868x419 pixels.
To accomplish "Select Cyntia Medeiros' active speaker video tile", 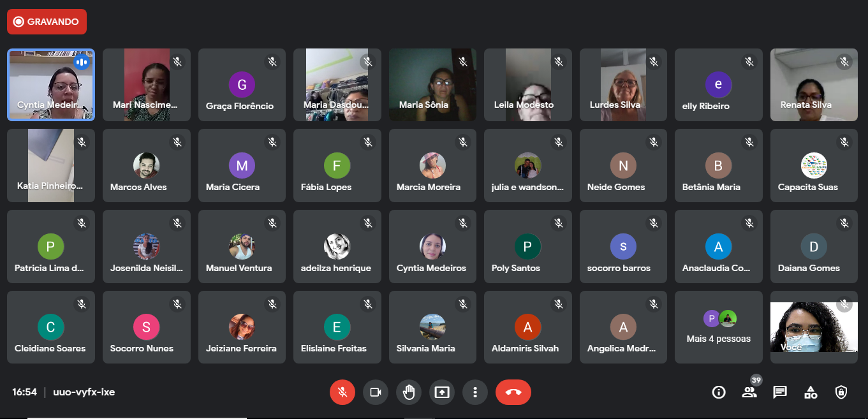I will [x=51, y=85].
